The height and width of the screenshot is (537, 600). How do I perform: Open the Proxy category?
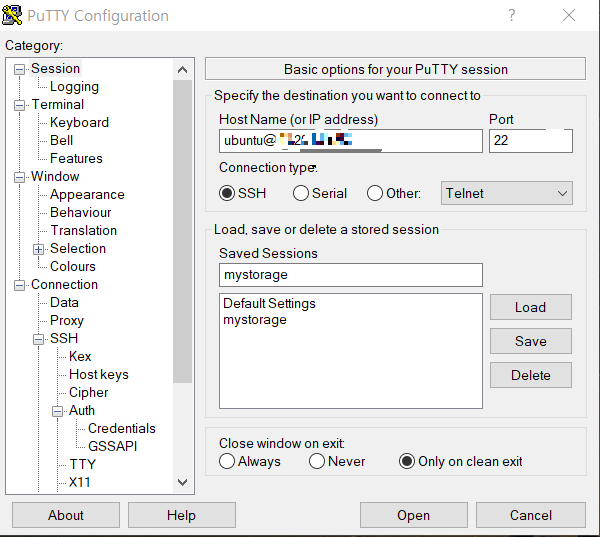(x=67, y=320)
